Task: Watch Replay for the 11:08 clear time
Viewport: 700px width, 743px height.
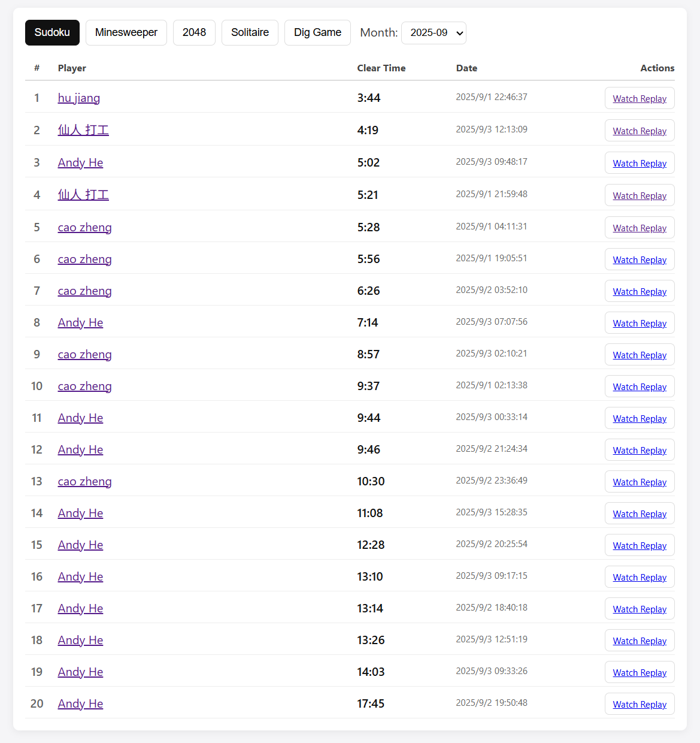Action: click(640, 514)
